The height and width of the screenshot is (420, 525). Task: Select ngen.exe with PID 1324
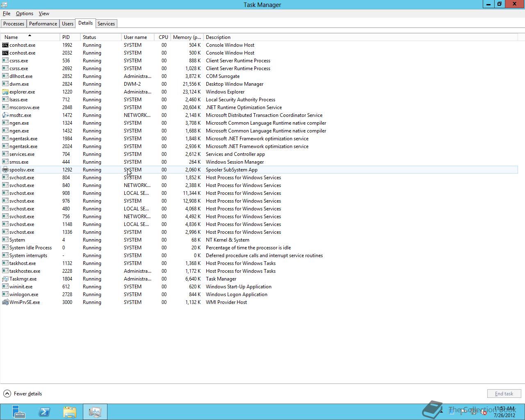pyautogui.click(x=259, y=123)
